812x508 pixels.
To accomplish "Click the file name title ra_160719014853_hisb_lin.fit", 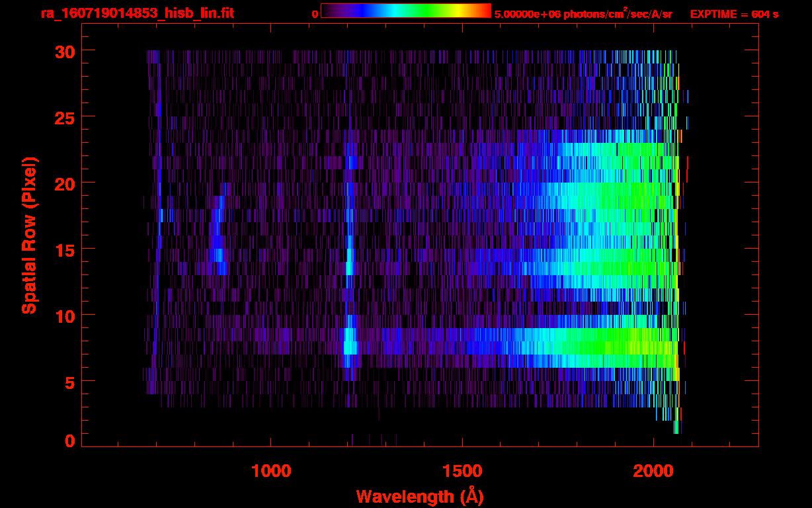I will pos(136,13).
